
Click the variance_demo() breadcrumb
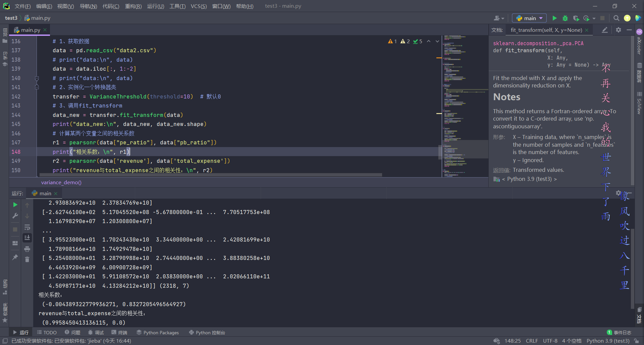click(x=61, y=182)
